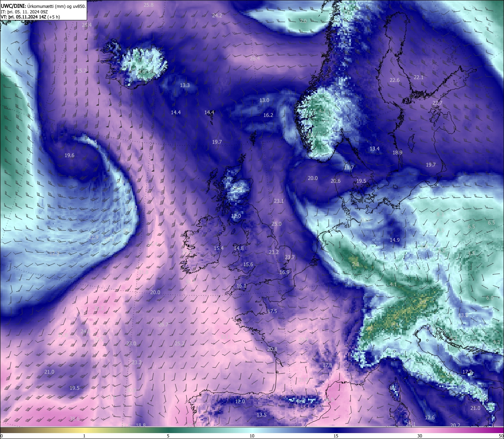The height and width of the screenshot is (439, 504).
Task: Click the map value "22.6"
Action: [395, 80]
